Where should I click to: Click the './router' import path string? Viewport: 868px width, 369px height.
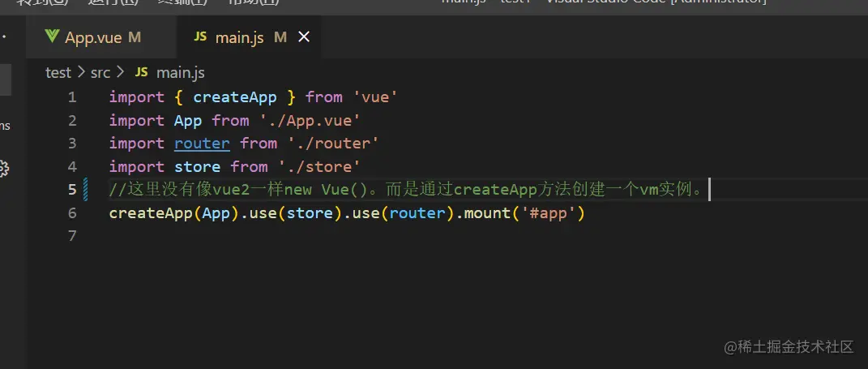[x=333, y=144]
